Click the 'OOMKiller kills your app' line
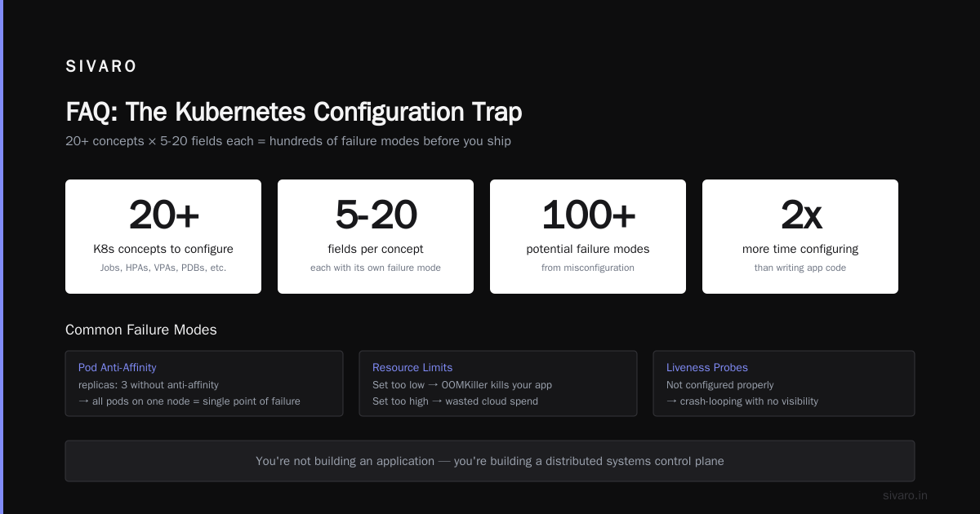Viewport: 980px width, 514px height. pos(462,385)
